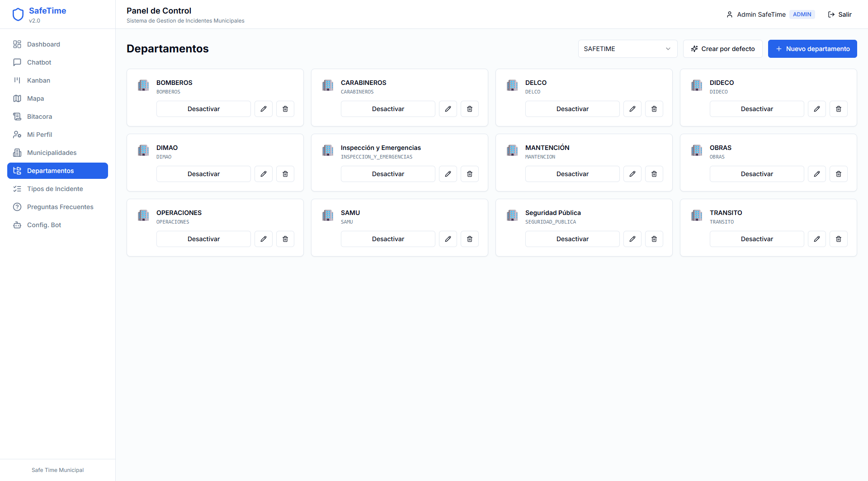Open Tipos de Incidente page

57,189
